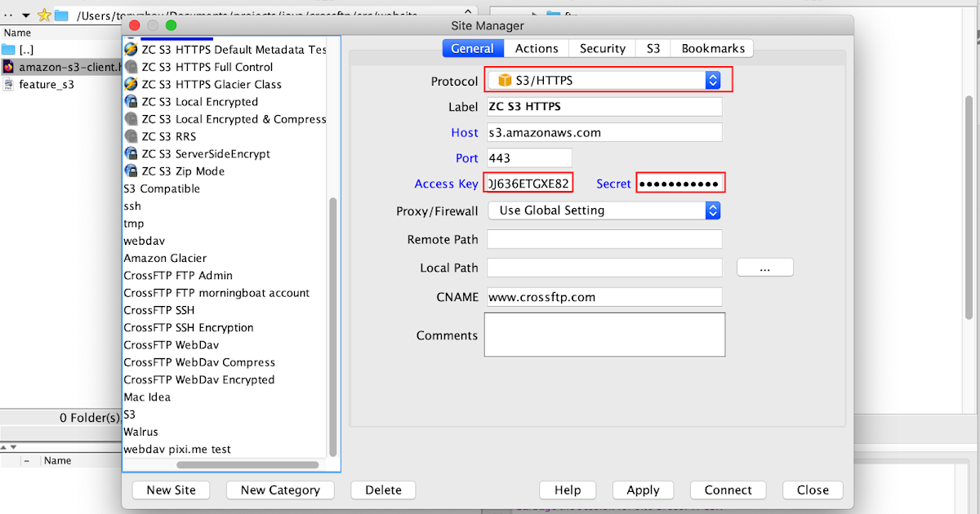Select the tmp category
The height and width of the screenshot is (514, 980).
click(133, 224)
